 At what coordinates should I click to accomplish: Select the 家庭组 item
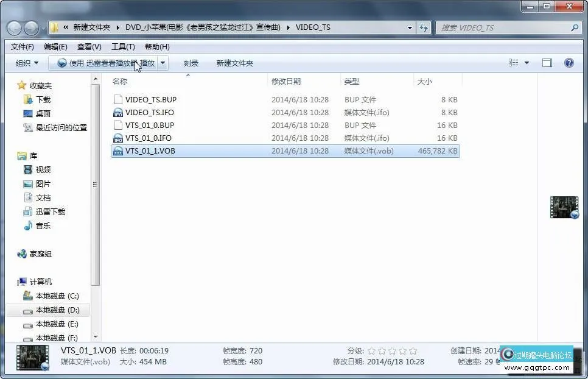pyautogui.click(x=41, y=254)
